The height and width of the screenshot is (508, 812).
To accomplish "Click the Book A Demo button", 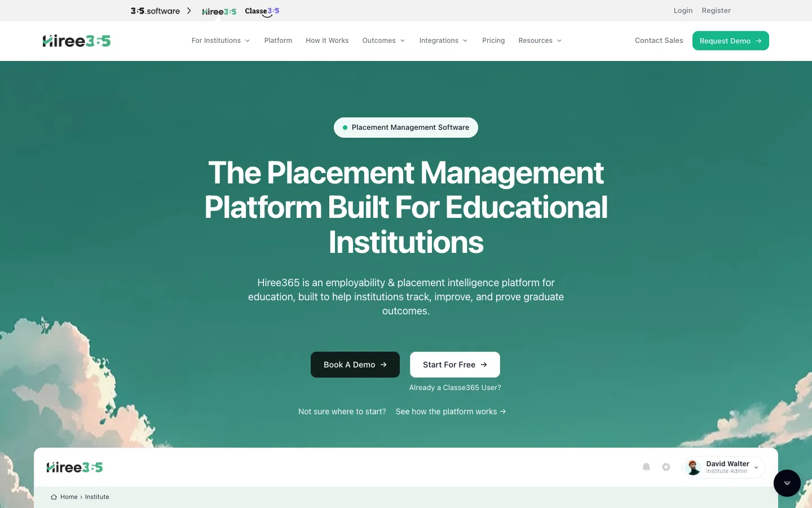I will pyautogui.click(x=355, y=365).
